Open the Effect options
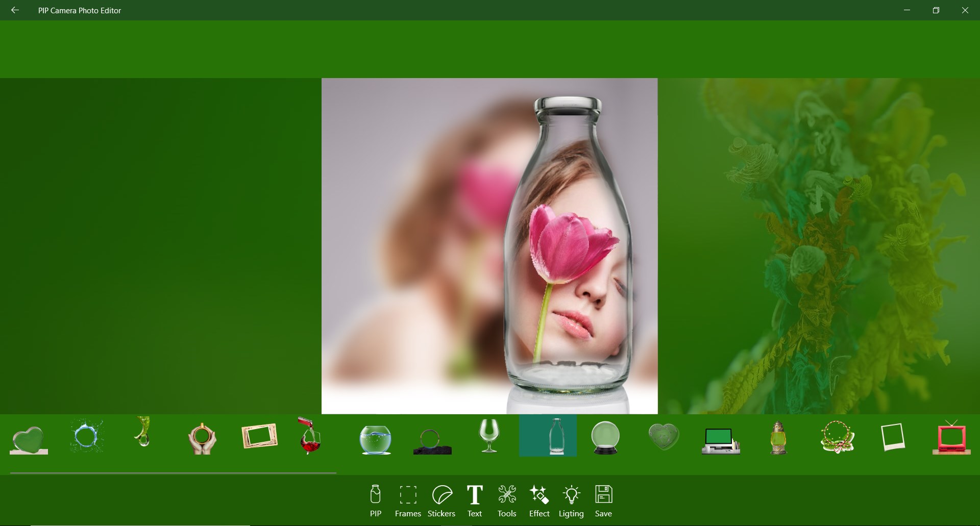This screenshot has height=526, width=980. click(x=540, y=502)
